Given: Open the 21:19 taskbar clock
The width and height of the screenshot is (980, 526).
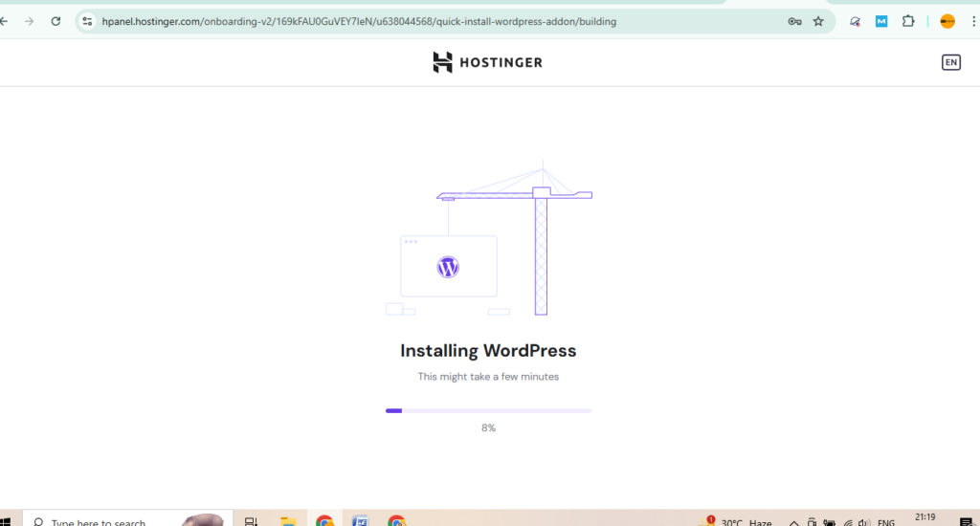Looking at the screenshot, I should coord(925,518).
